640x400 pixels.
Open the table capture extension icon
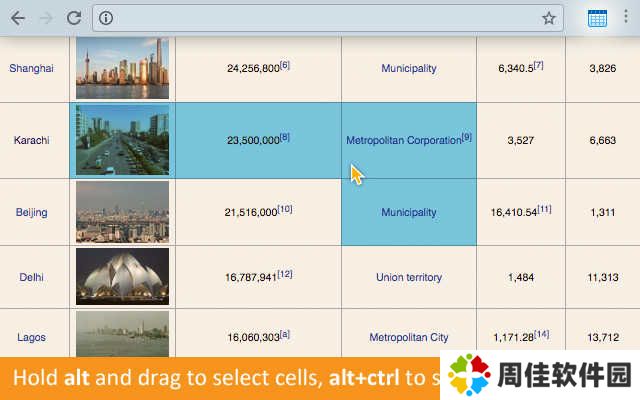(x=597, y=18)
